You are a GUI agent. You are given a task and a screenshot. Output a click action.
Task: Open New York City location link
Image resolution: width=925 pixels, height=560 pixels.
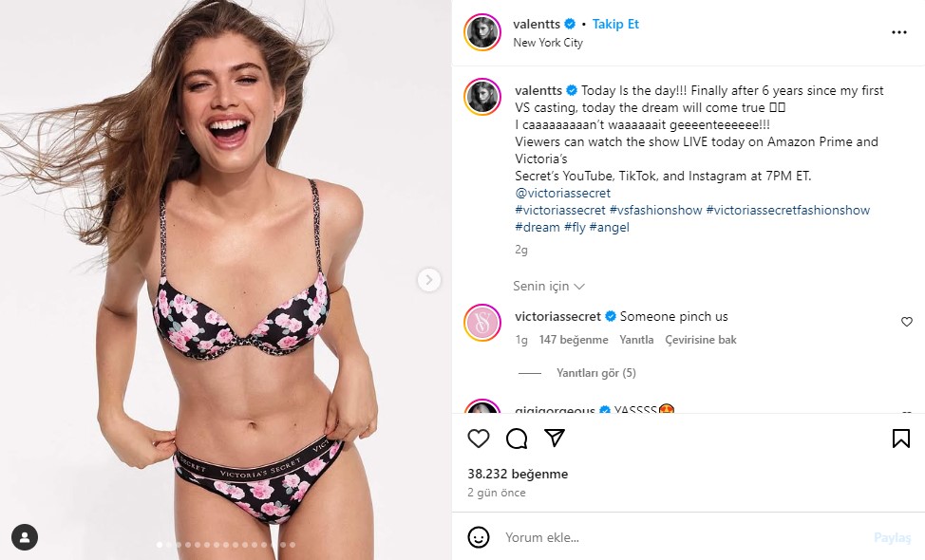coord(548,43)
